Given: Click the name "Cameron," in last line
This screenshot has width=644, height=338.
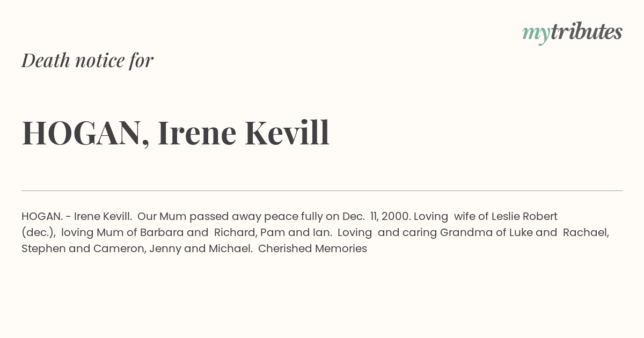Looking at the screenshot, I should [120, 249].
